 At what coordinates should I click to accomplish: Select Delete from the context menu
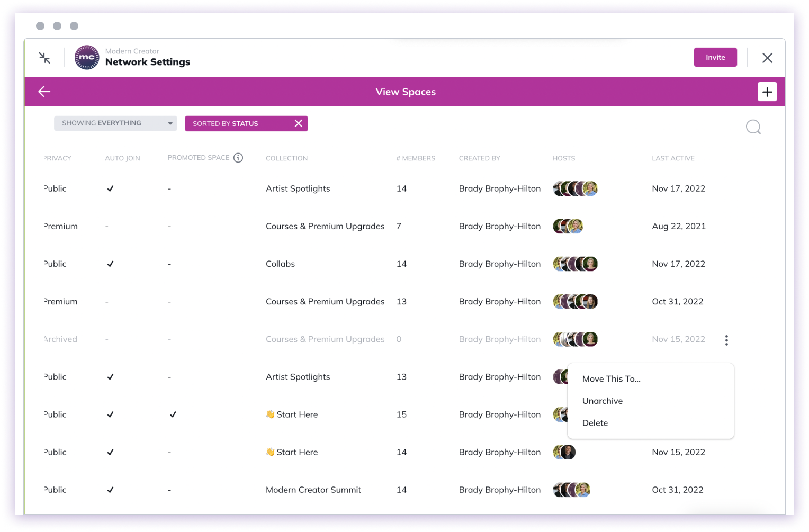point(595,422)
